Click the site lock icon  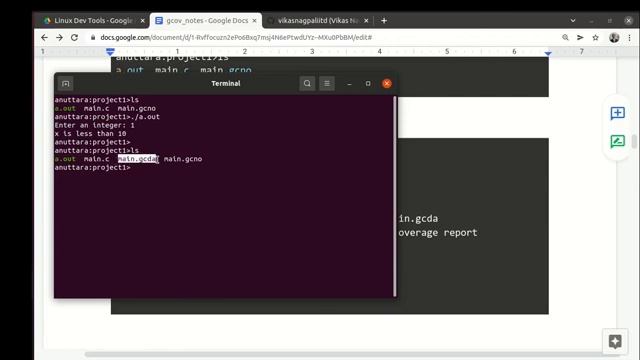tap(93, 37)
